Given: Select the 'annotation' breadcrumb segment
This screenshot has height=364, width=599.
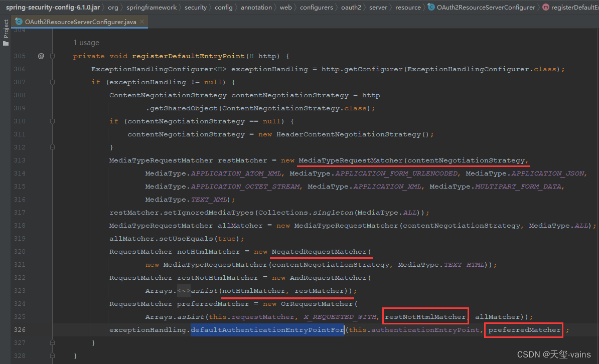Looking at the screenshot, I should pyautogui.click(x=256, y=7).
